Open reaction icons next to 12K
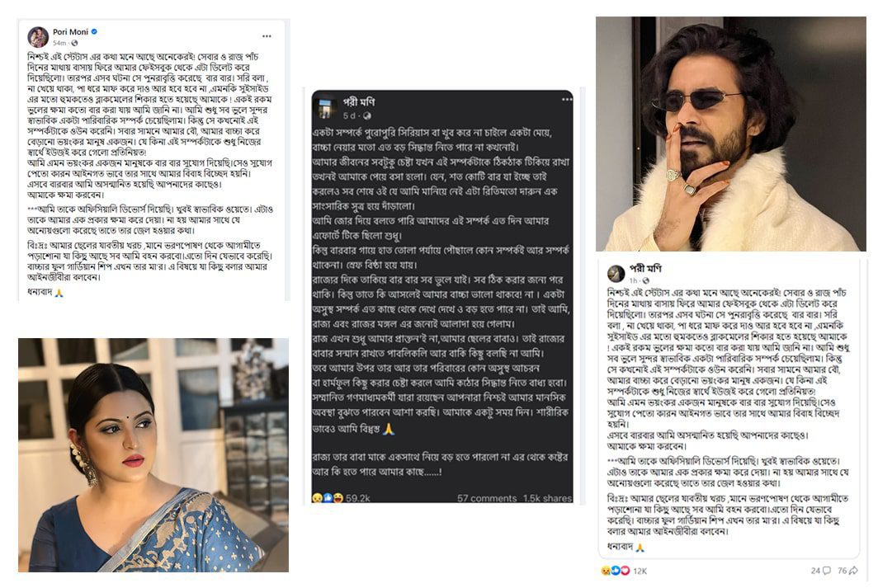The width and height of the screenshot is (878, 588). [614, 571]
